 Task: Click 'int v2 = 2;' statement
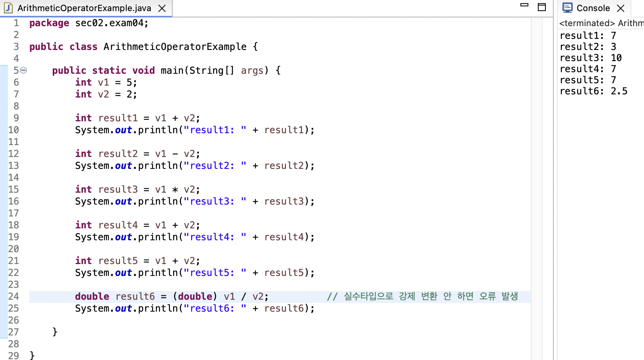(106, 94)
